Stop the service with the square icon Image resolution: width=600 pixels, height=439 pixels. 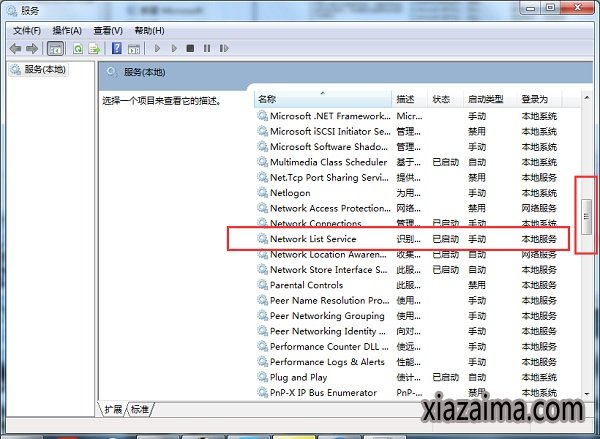point(190,48)
